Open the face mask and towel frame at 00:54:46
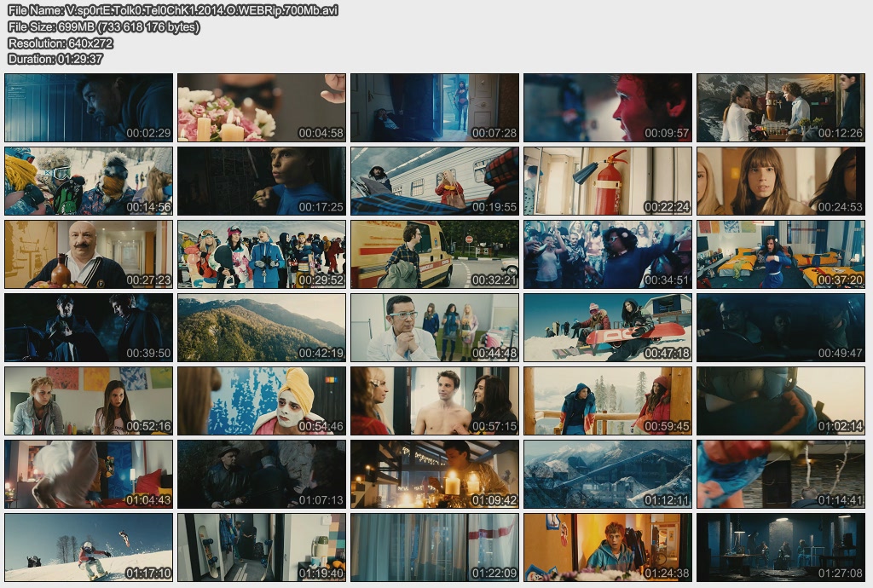873x588 pixels. [262, 401]
